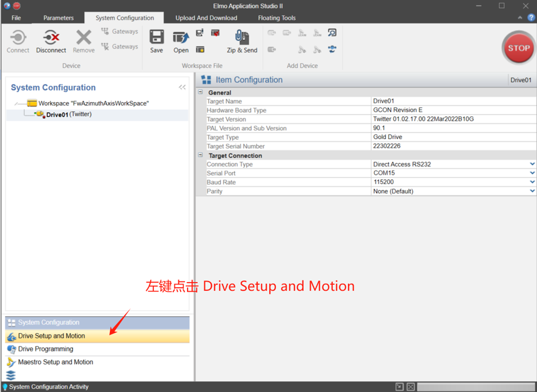This screenshot has height=392, width=537.
Task: Click the lightbulb icon in status bar
Action: (x=5, y=387)
